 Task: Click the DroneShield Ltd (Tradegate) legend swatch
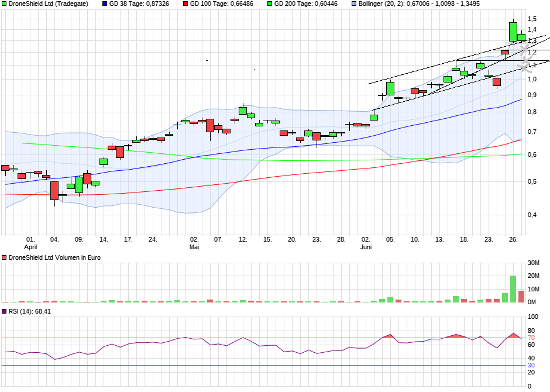pyautogui.click(x=4, y=4)
